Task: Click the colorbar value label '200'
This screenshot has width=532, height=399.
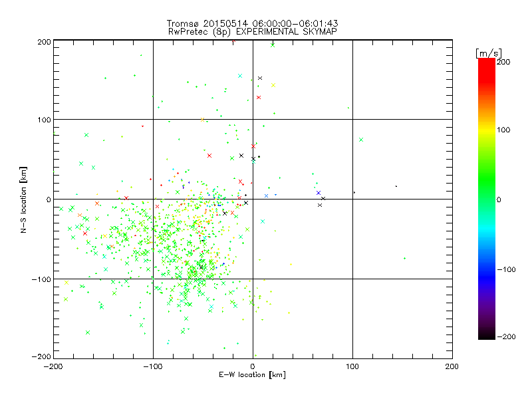Action: [x=503, y=62]
